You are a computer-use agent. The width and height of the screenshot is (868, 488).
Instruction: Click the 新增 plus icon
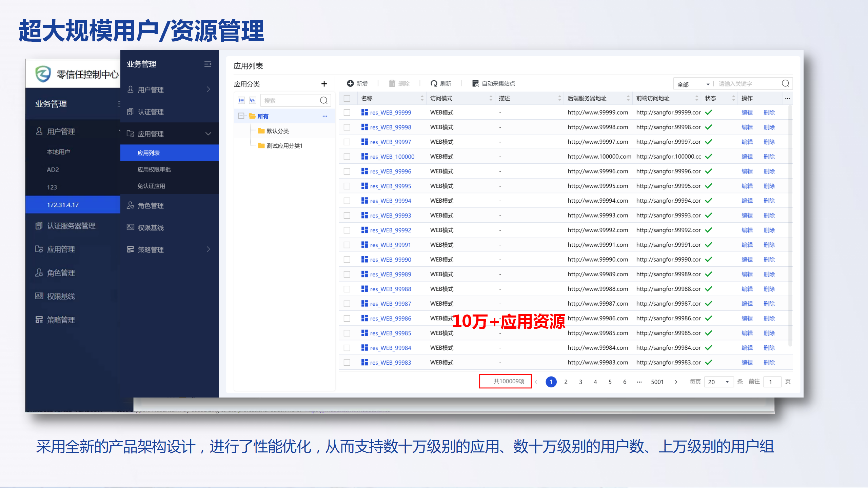click(350, 83)
